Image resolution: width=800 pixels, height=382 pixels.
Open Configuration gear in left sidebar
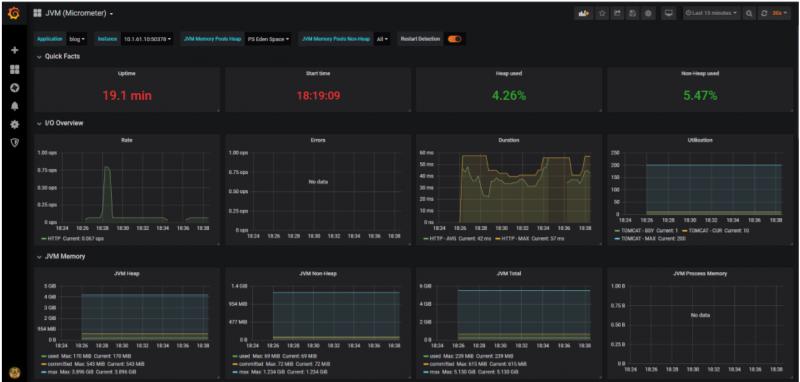pyautogui.click(x=14, y=124)
